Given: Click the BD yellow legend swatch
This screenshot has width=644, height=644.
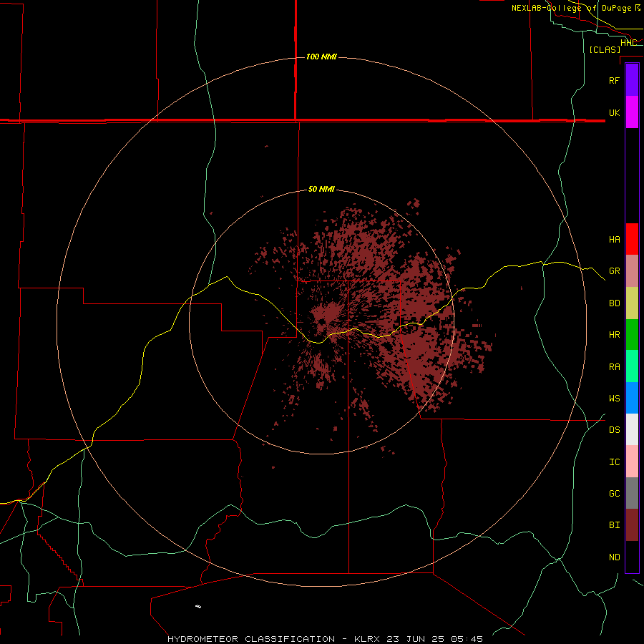Looking at the screenshot, I should point(632,303).
